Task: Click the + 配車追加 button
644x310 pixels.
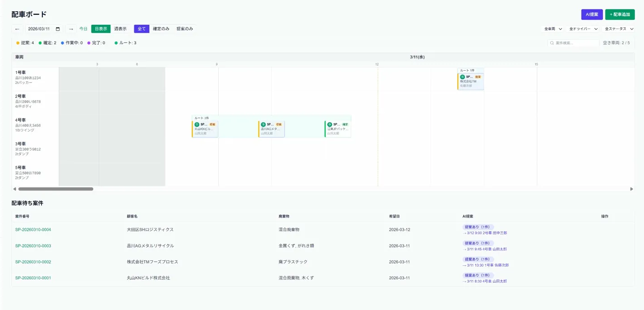Action: 620,14
